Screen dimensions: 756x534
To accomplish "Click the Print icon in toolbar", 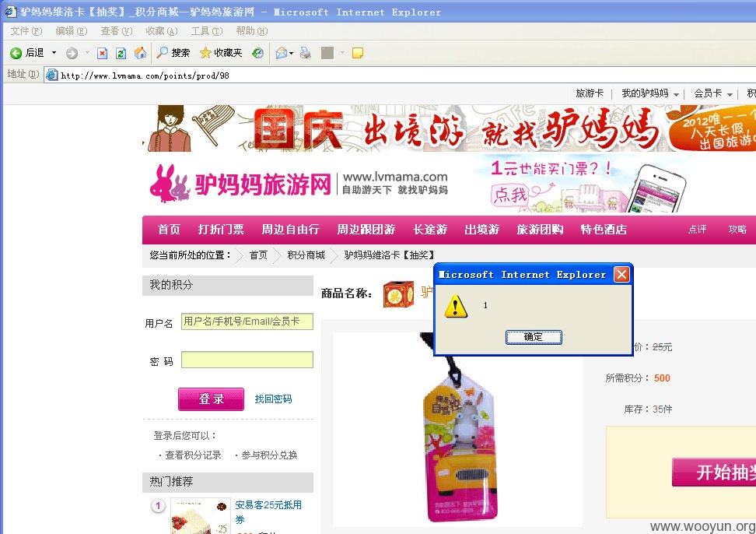I will [305, 53].
